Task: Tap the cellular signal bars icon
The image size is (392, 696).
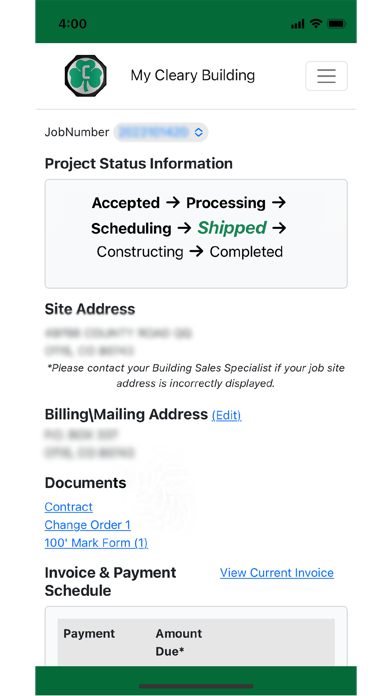Action: 297,24
